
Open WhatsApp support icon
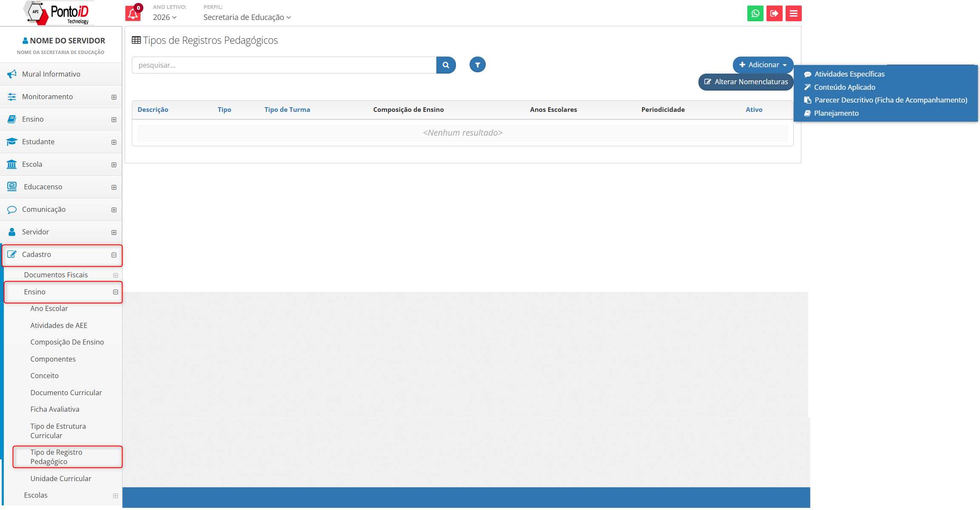tap(755, 14)
